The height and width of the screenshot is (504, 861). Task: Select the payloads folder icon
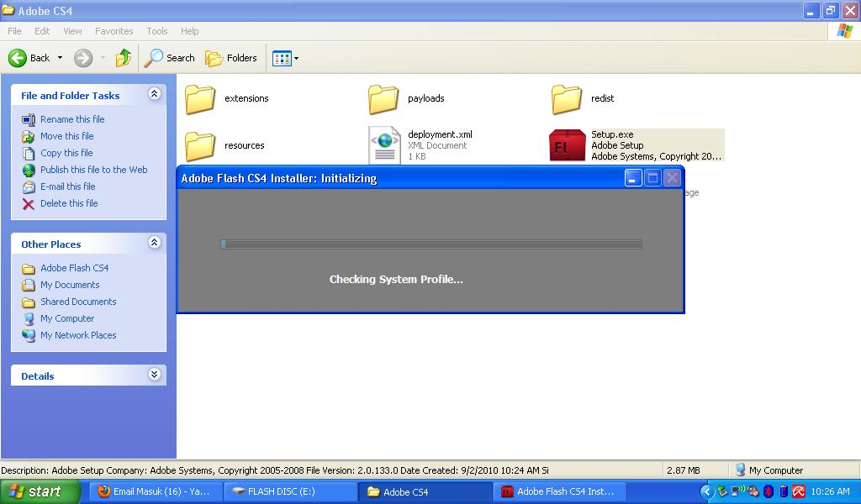click(383, 99)
